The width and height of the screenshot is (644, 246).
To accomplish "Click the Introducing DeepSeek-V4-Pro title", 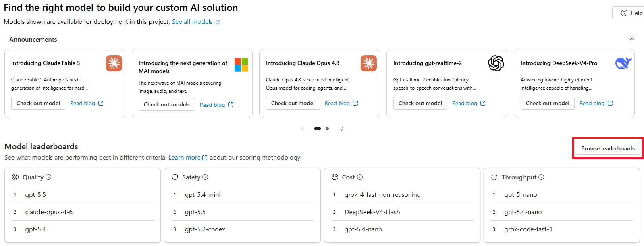I will click(559, 63).
